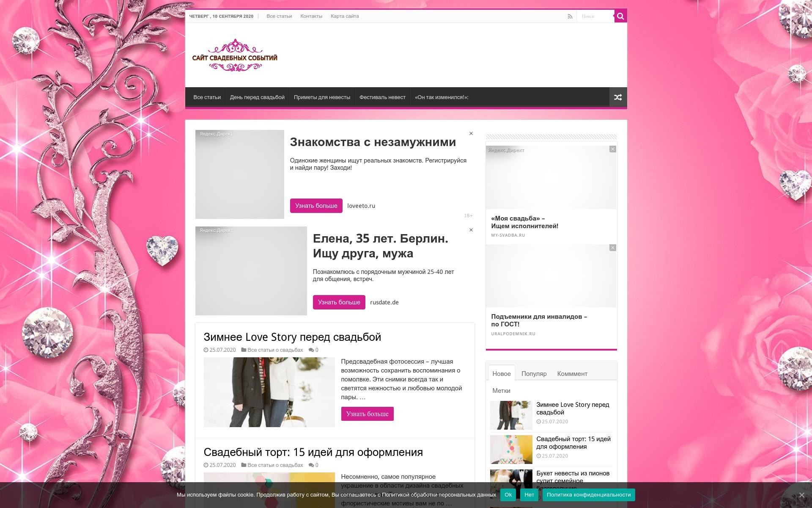
Task: Click the random article shuffle icon
Action: (618, 97)
